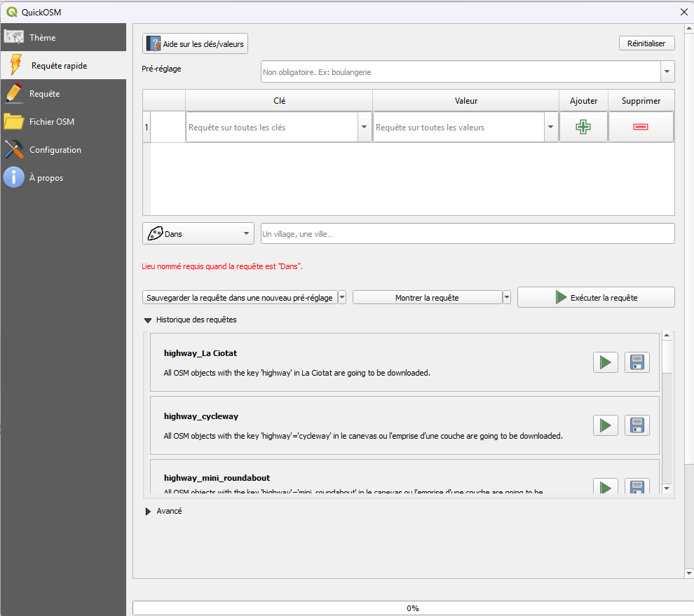Click 'Sauvegarder la requête dans une nouveau pré-réglage'

[240, 297]
